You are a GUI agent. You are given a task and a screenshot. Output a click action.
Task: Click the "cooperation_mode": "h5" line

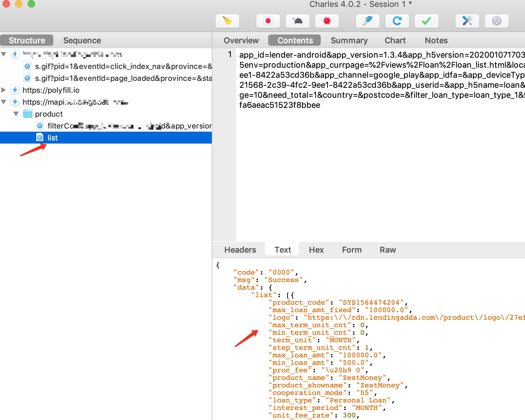(323, 393)
